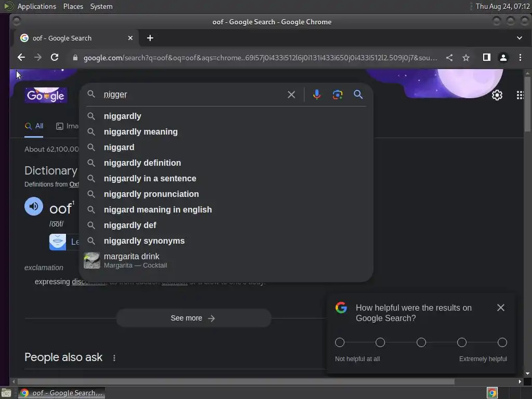Dismiss the helpfulness feedback popup
Viewport: 532px width, 399px height.
click(x=500, y=308)
